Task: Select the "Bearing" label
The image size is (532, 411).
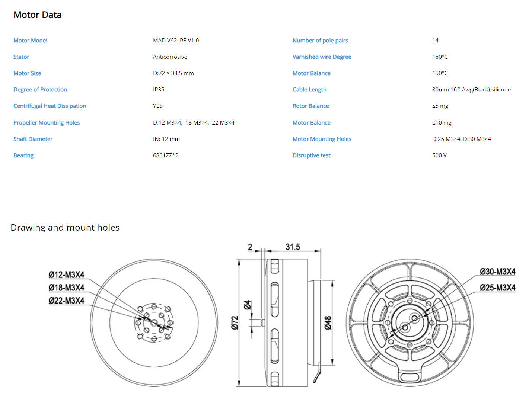Action: pos(23,155)
